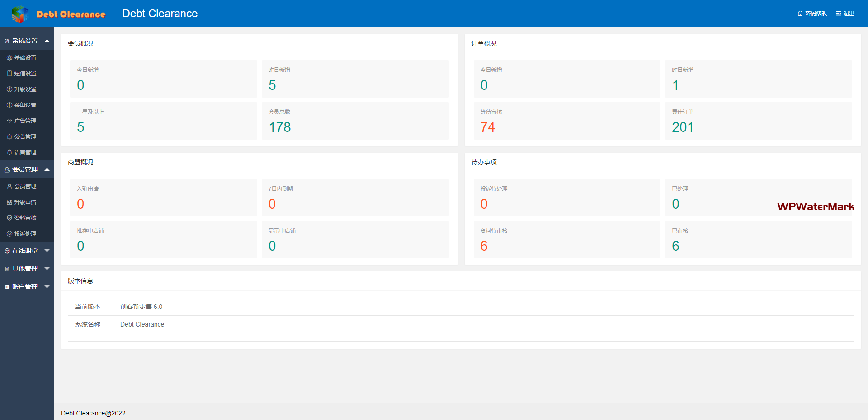Click the link icon beside 广告管理
Image resolution: width=868 pixels, height=420 pixels.
pos(9,121)
